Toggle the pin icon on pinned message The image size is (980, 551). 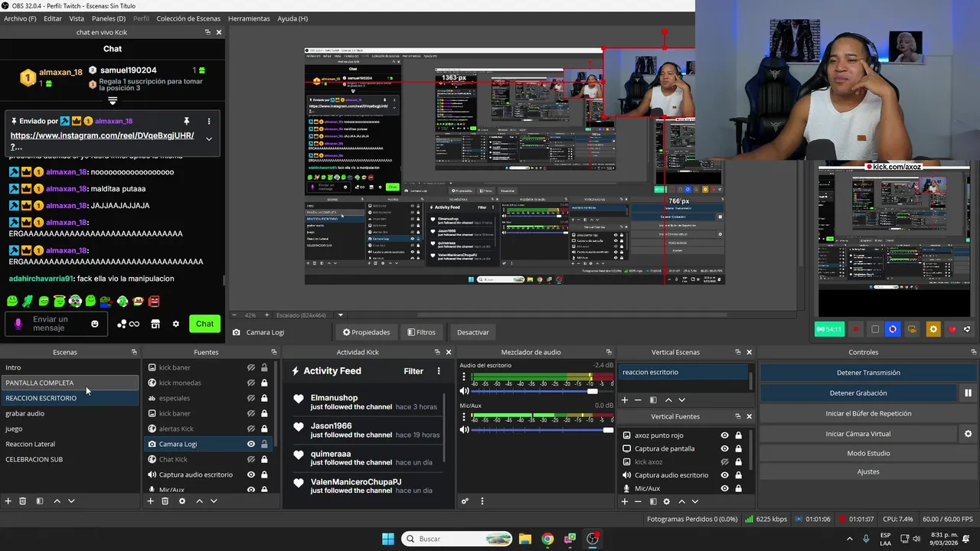point(186,121)
